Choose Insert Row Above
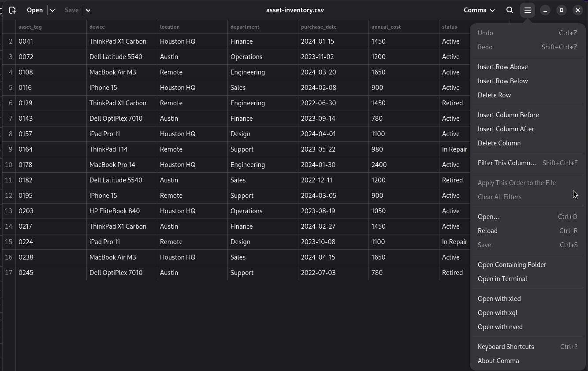Viewport: 588px width, 371px height. tap(528, 67)
